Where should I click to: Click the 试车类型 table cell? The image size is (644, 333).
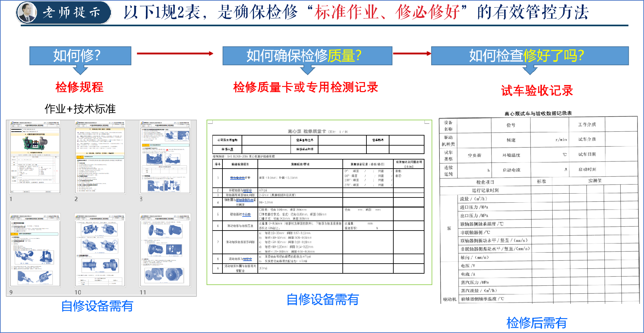coord(448,156)
